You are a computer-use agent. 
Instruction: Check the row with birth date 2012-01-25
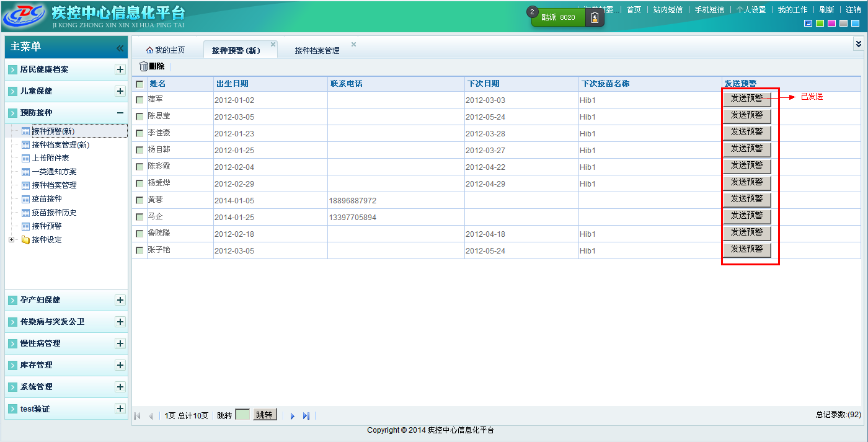click(x=139, y=150)
